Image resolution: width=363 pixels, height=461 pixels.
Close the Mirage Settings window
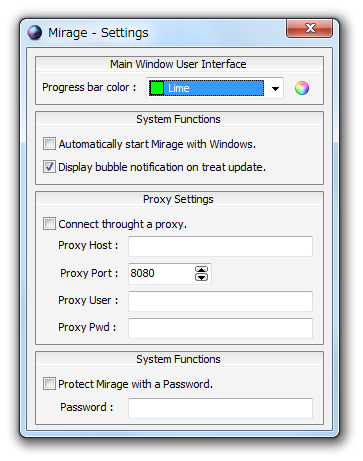[x=310, y=28]
